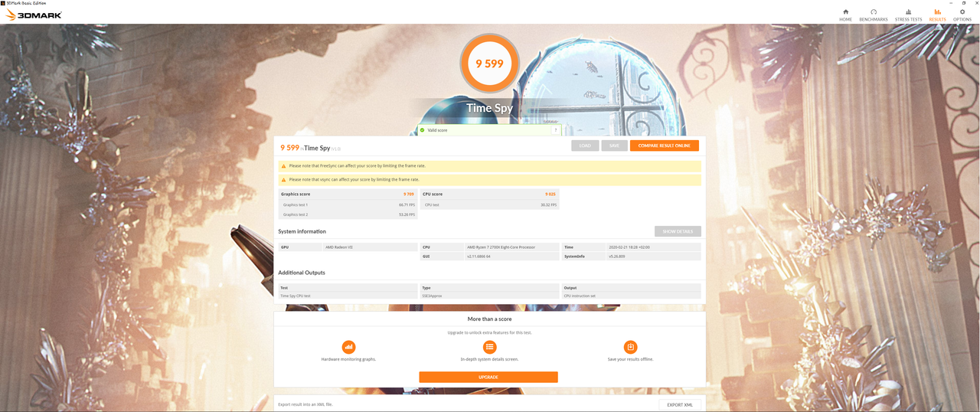Click the vsync warning triangle icon
This screenshot has width=980, height=412.
point(284,179)
